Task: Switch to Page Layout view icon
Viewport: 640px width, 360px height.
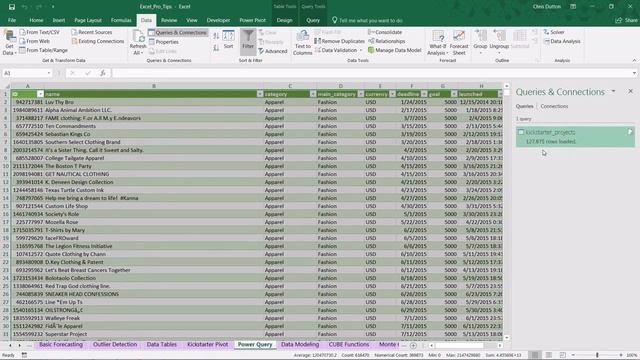Action: tap(549, 355)
